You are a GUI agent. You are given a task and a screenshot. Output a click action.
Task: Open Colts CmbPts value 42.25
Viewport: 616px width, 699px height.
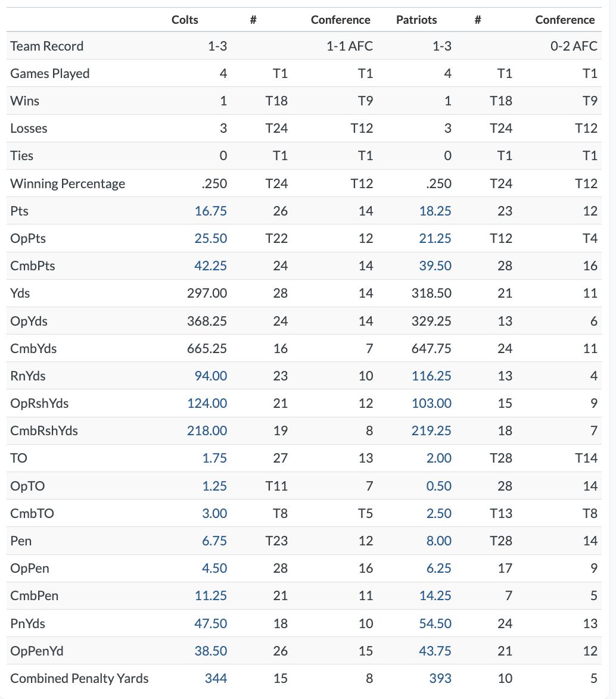[210, 266]
